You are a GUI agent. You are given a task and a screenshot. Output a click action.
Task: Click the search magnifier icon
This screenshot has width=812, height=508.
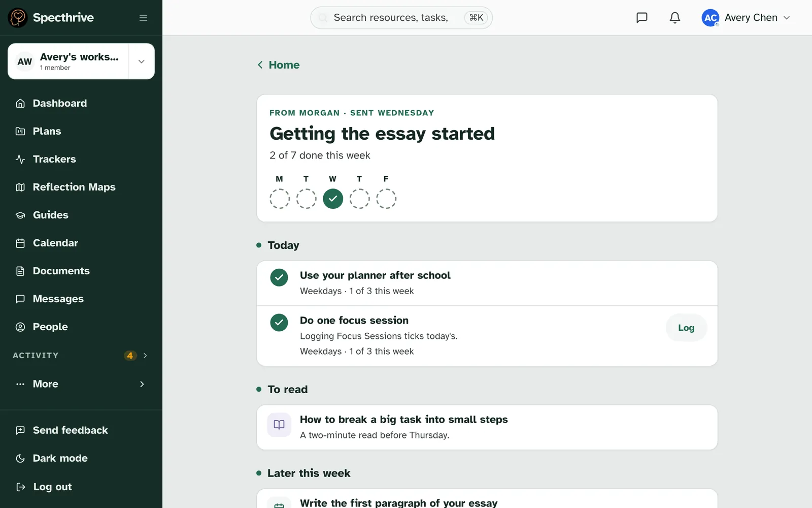tap(323, 18)
